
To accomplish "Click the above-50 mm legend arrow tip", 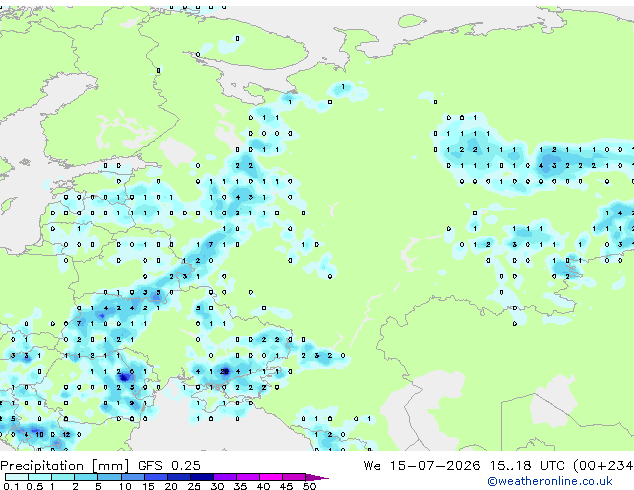I will pyautogui.click(x=317, y=477).
